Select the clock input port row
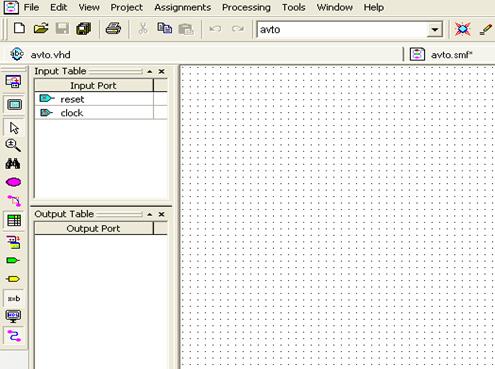This screenshot has height=369, width=495. pyautogui.click(x=101, y=113)
